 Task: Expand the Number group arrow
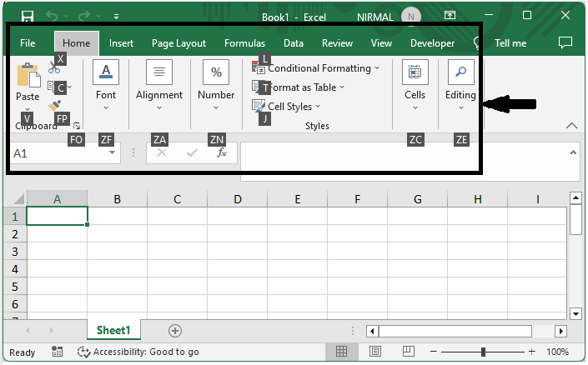click(216, 108)
